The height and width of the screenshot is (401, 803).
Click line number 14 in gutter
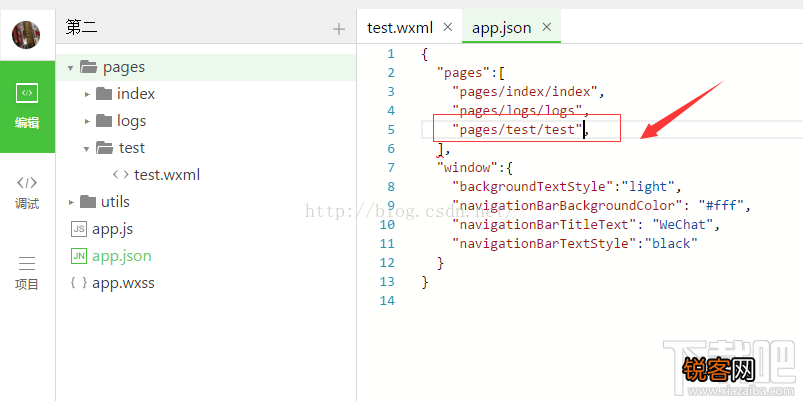pyautogui.click(x=388, y=300)
